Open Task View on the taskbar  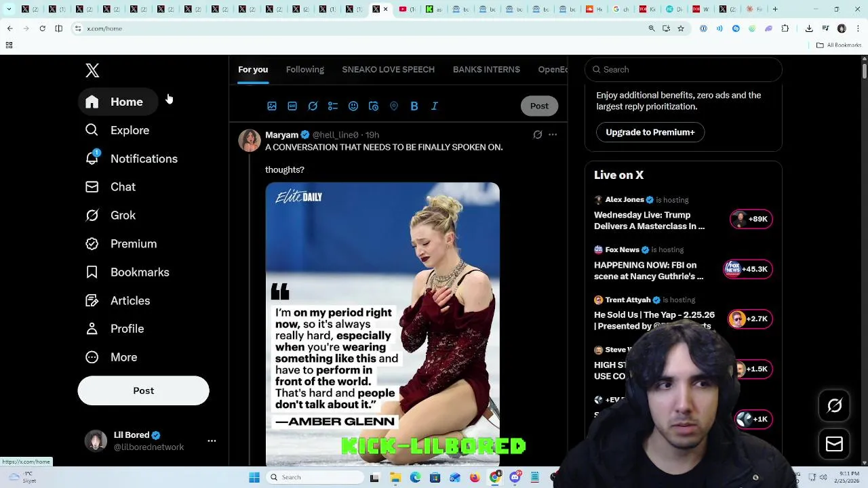tap(374, 477)
